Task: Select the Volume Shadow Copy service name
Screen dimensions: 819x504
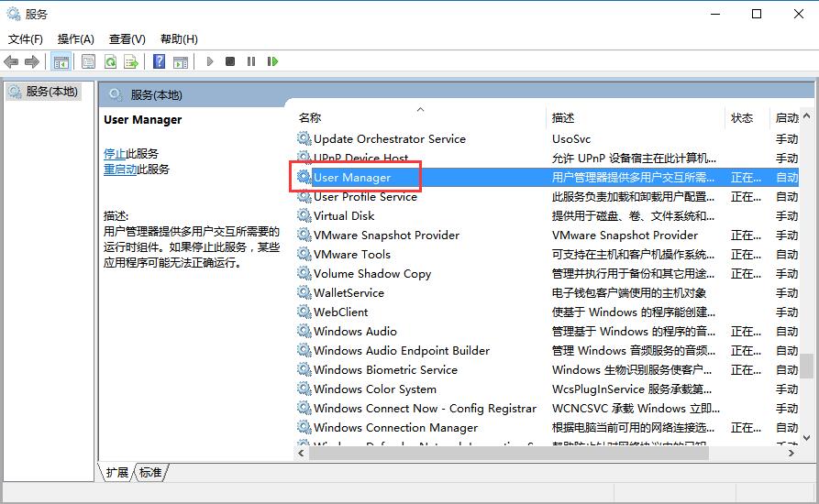Action: point(372,274)
